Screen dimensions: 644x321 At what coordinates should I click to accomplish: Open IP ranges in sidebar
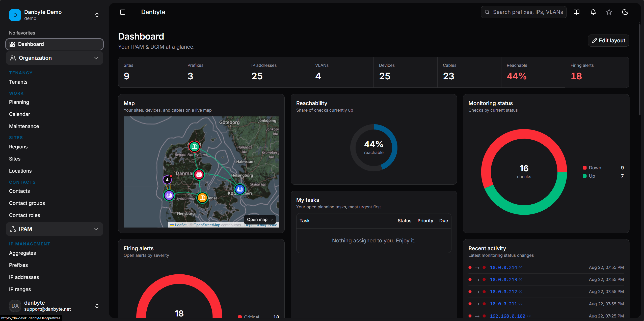(x=20, y=289)
